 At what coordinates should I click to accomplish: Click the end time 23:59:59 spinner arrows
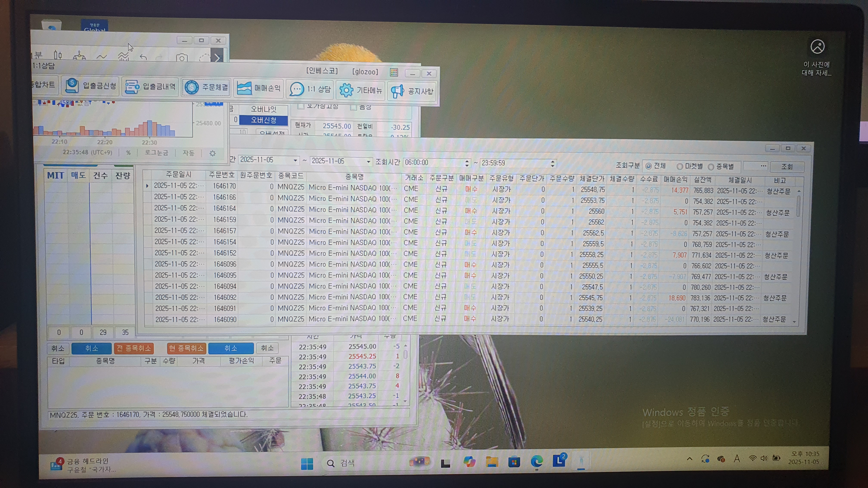point(552,164)
